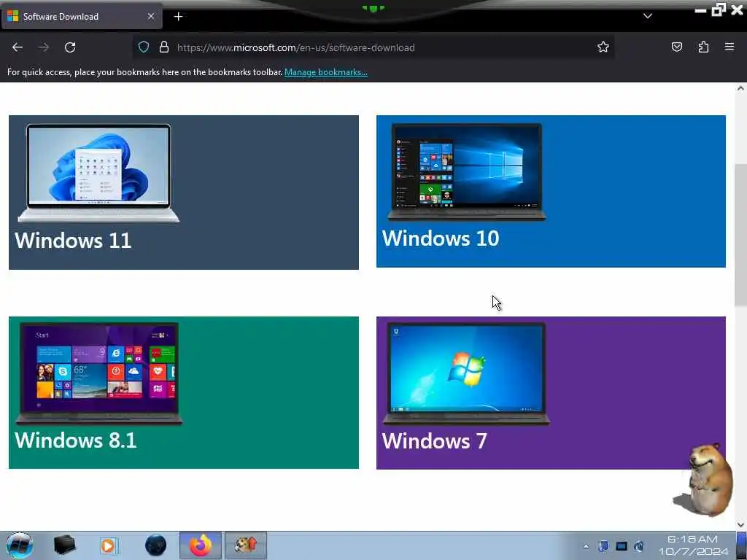Click the flag tray icon

click(603, 546)
